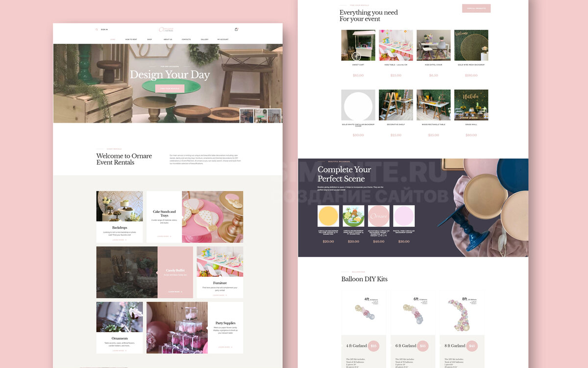Select the yellow circular backdrop cover swatch

(x=328, y=216)
